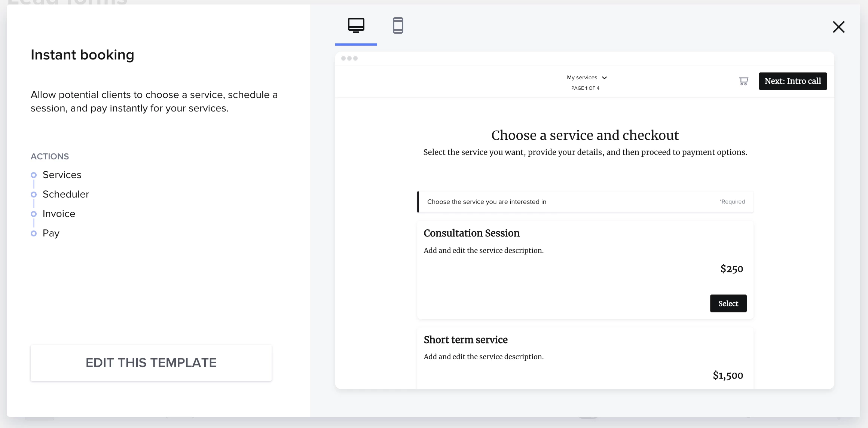Click the Consultation Session service card title

coord(471,233)
